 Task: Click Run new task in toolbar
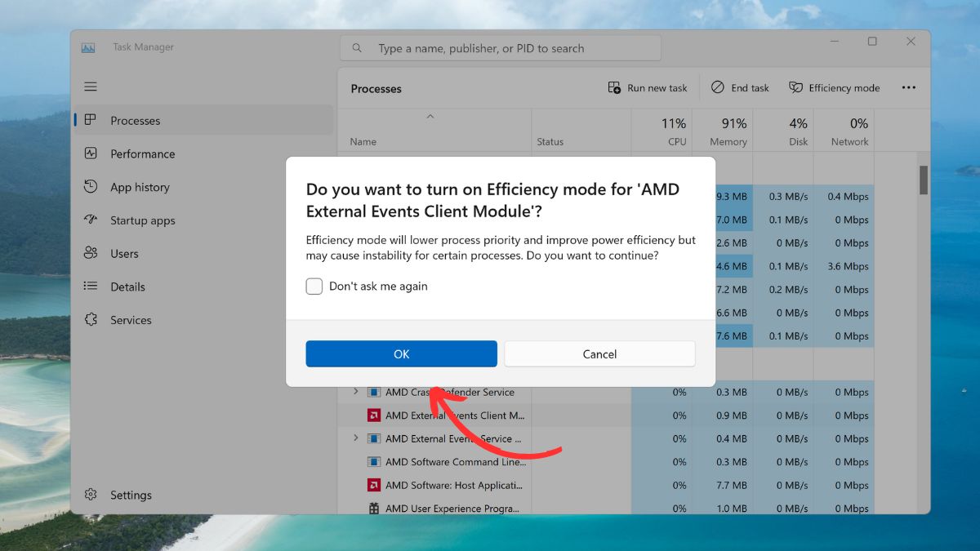[x=648, y=88]
